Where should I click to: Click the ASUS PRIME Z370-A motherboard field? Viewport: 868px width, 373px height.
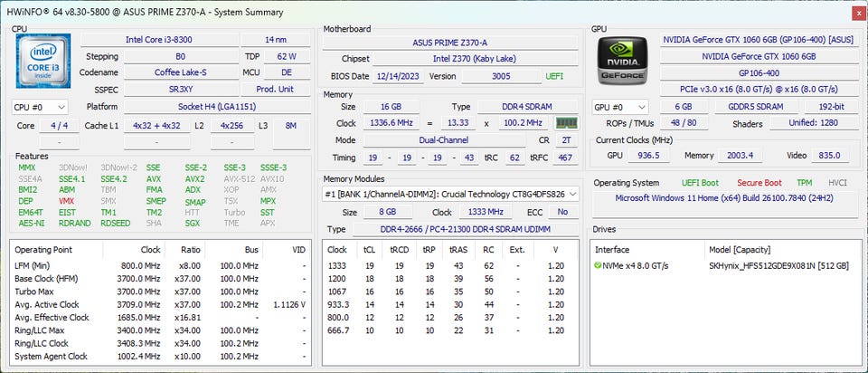click(x=450, y=43)
